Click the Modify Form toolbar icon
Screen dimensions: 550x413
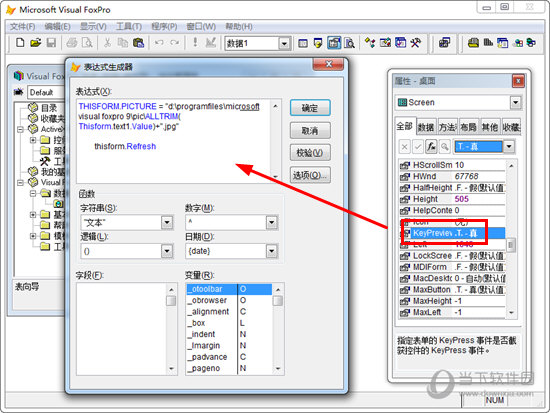[210, 43]
